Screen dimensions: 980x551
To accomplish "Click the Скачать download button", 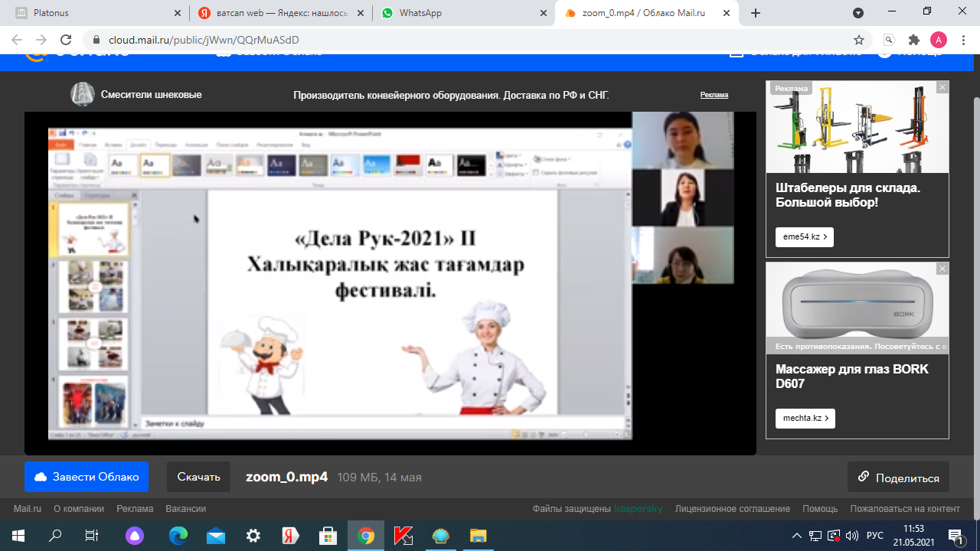I will point(198,477).
